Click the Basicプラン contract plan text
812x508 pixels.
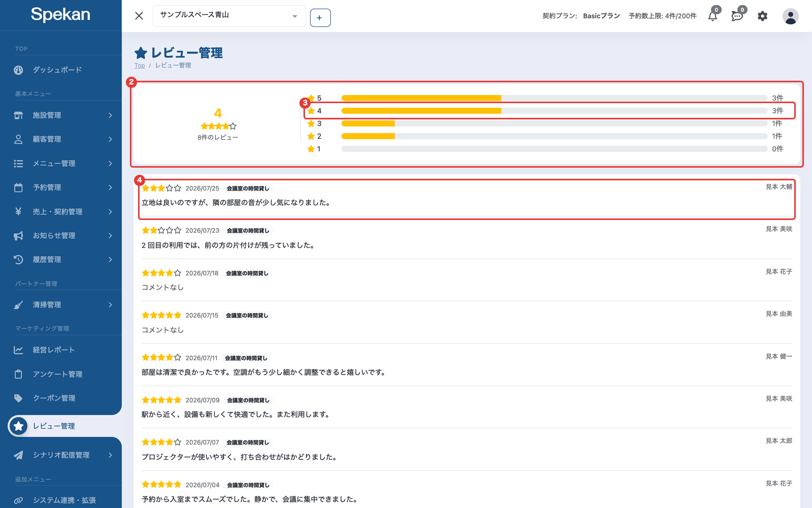(x=601, y=16)
